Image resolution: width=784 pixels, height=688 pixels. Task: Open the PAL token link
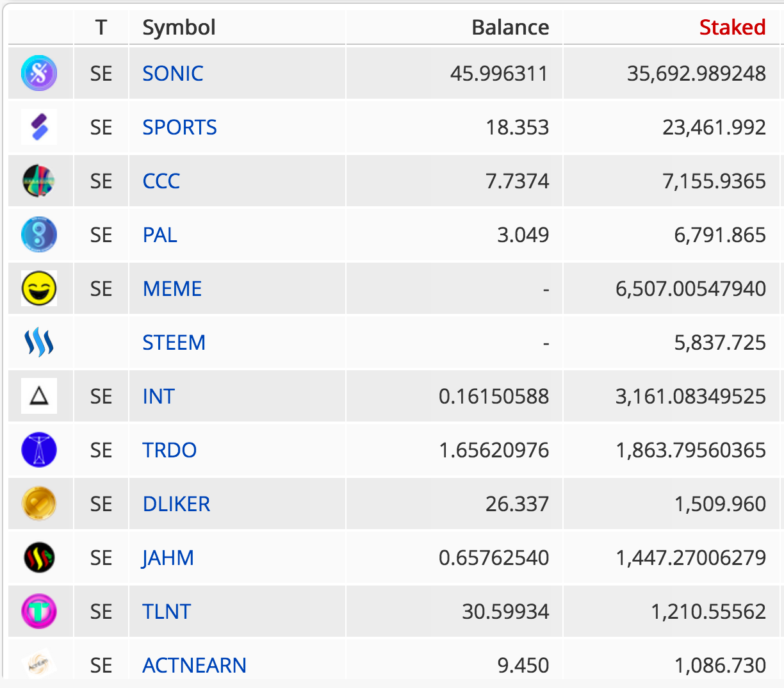pyautogui.click(x=159, y=235)
